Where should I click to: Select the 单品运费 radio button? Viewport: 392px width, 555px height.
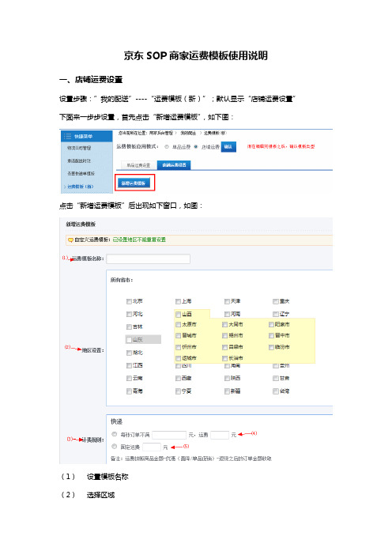point(167,147)
